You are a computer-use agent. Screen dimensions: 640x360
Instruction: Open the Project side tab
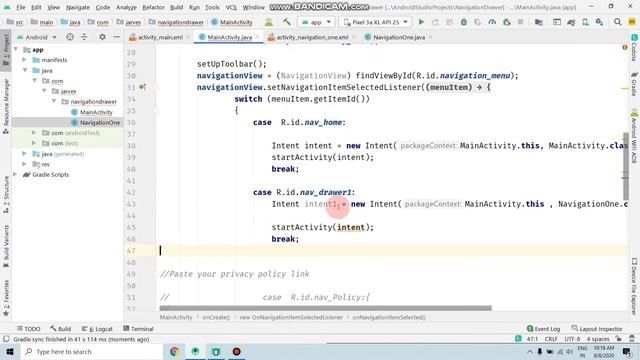6,49
